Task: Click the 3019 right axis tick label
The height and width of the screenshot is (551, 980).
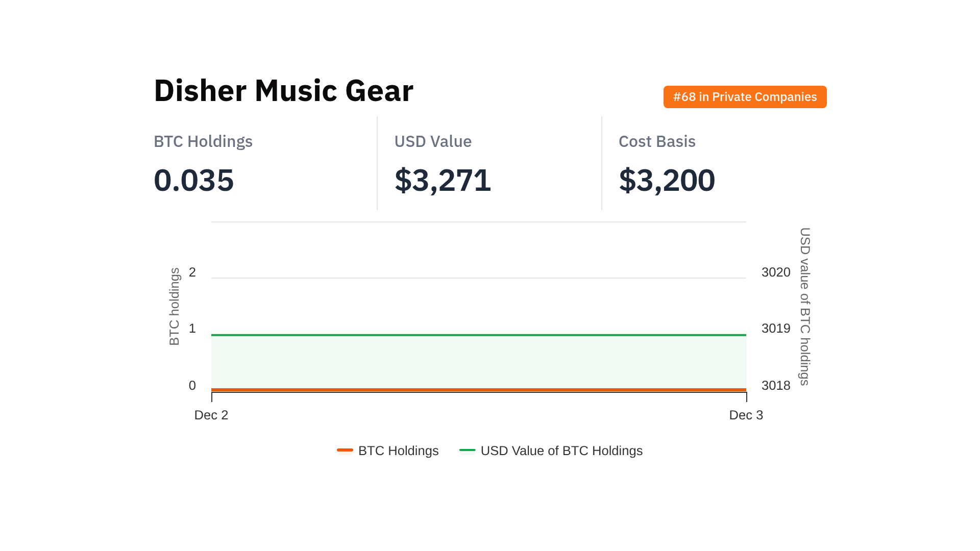Action: (x=776, y=329)
